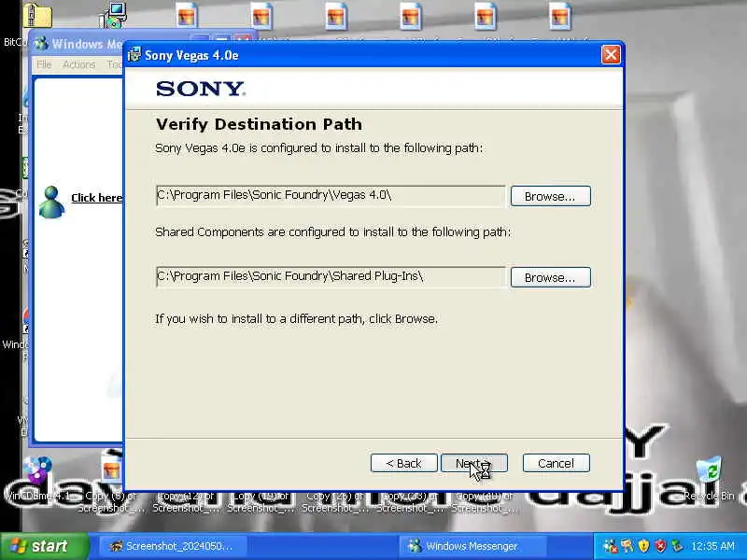The height and width of the screenshot is (560, 747).
Task: Open the Actions menu in Windows Messenger
Action: [x=79, y=64]
